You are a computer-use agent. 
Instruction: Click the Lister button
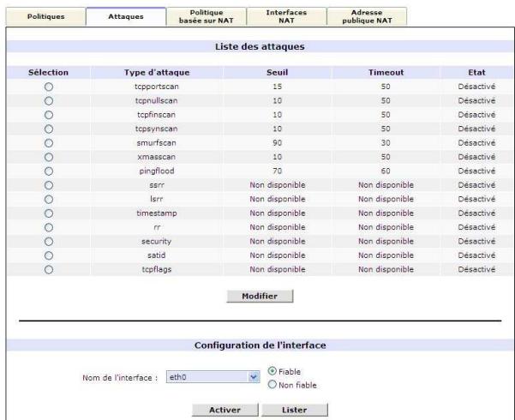[294, 410]
